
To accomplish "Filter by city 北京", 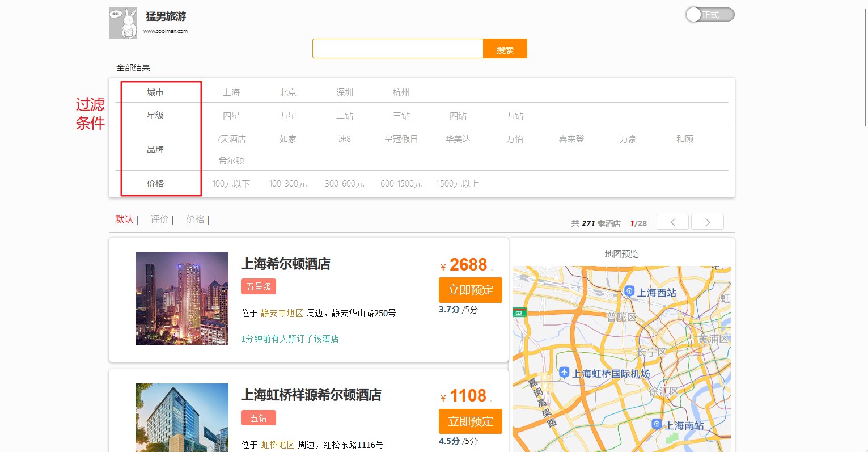I will tap(288, 92).
